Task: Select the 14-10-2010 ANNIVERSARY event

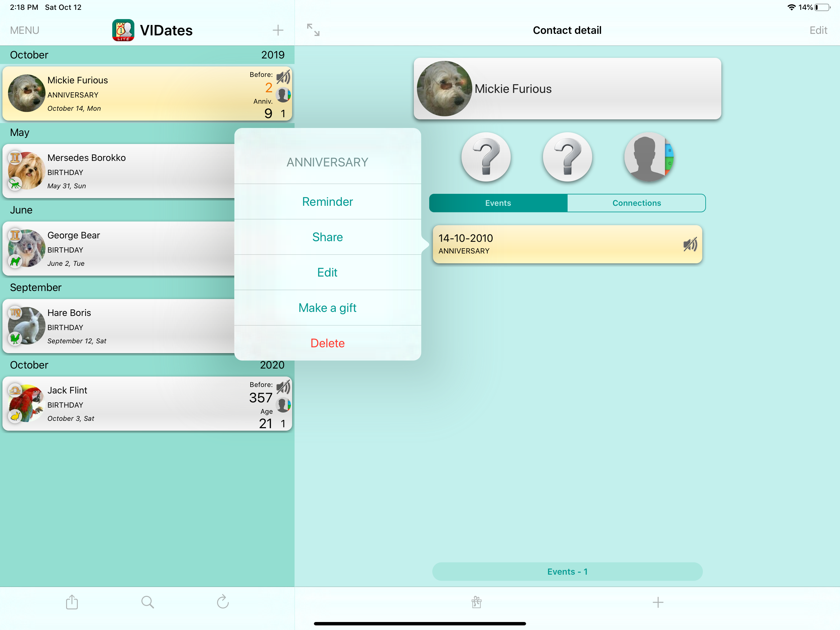Action: 567,244
